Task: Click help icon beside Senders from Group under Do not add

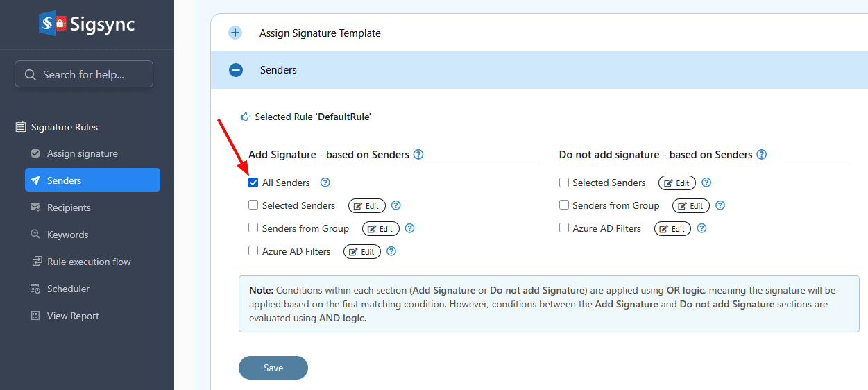Action: [720, 205]
